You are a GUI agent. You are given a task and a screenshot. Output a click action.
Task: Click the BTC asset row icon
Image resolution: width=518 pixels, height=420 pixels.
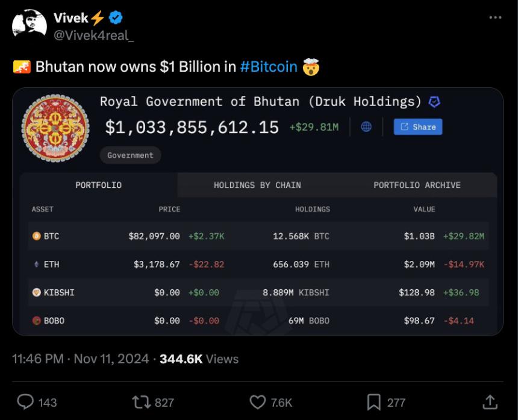(37, 236)
